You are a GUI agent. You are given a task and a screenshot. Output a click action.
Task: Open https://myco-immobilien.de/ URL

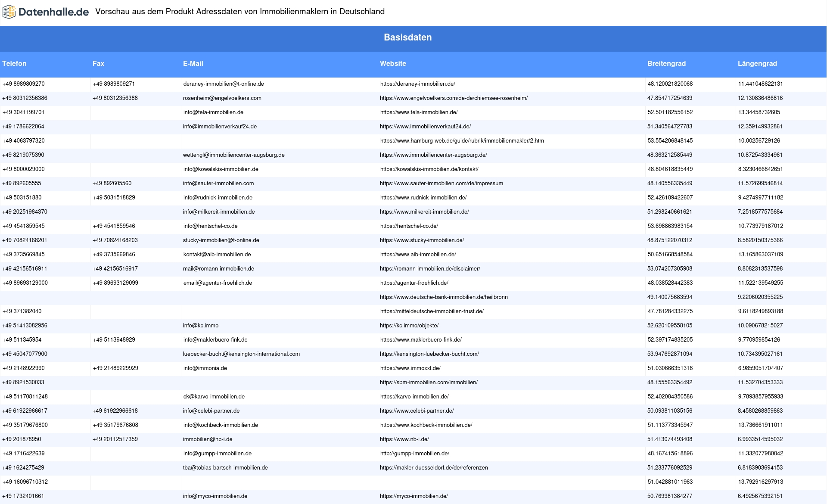point(414,496)
